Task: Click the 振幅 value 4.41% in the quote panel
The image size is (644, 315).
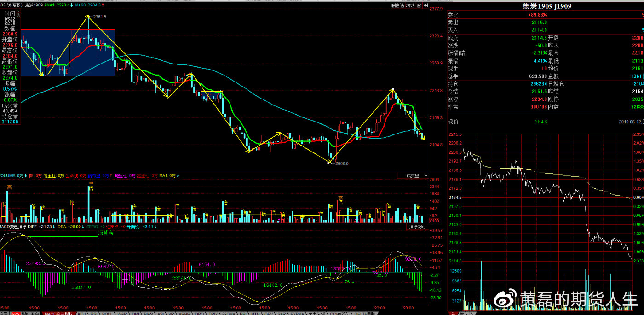Action: [x=540, y=61]
